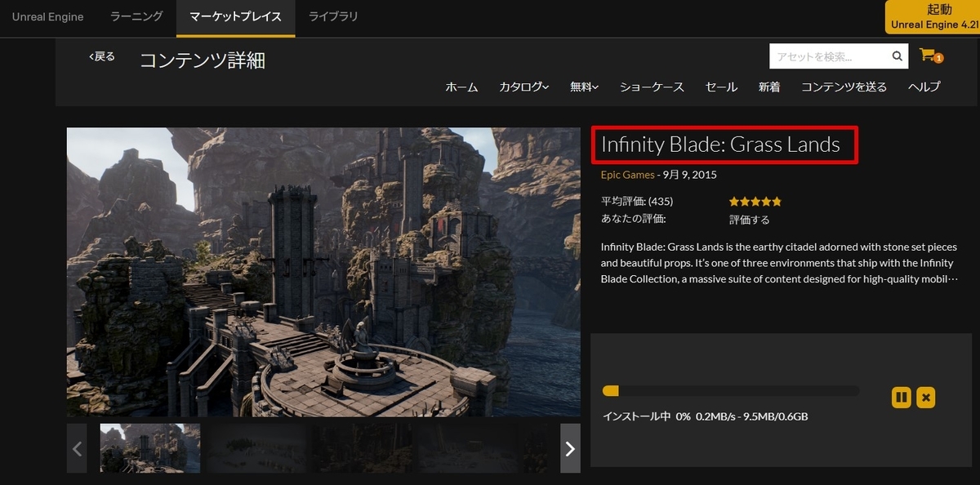
Task: Select the second dark thumbnail
Action: (x=257, y=448)
